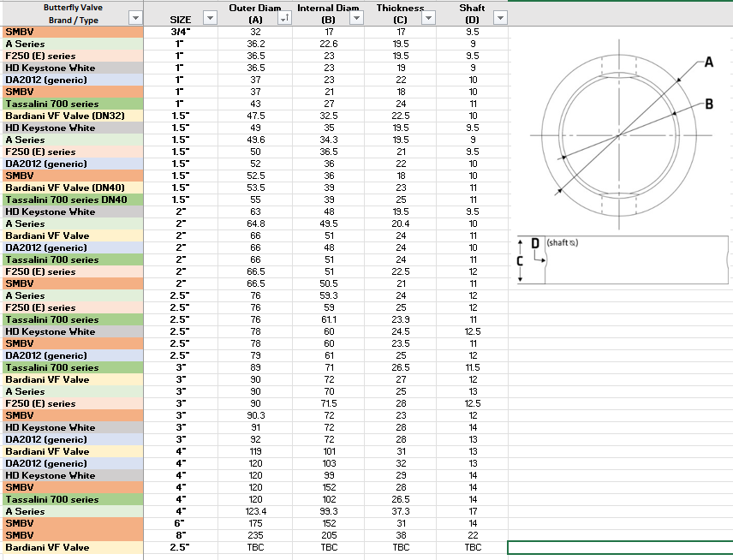The image size is (733, 560).
Task: Select the TBC cell under Thickness
Action: coord(400,547)
